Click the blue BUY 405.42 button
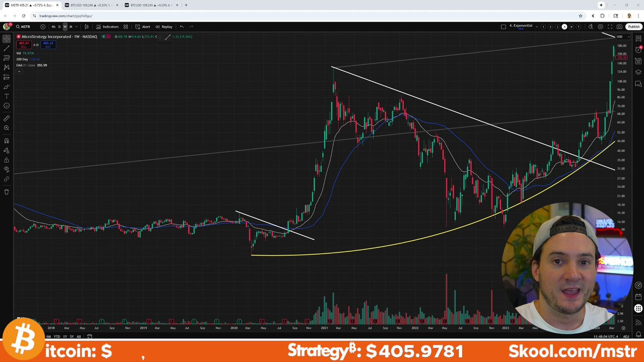The height and width of the screenshot is (362, 644). tap(48, 45)
